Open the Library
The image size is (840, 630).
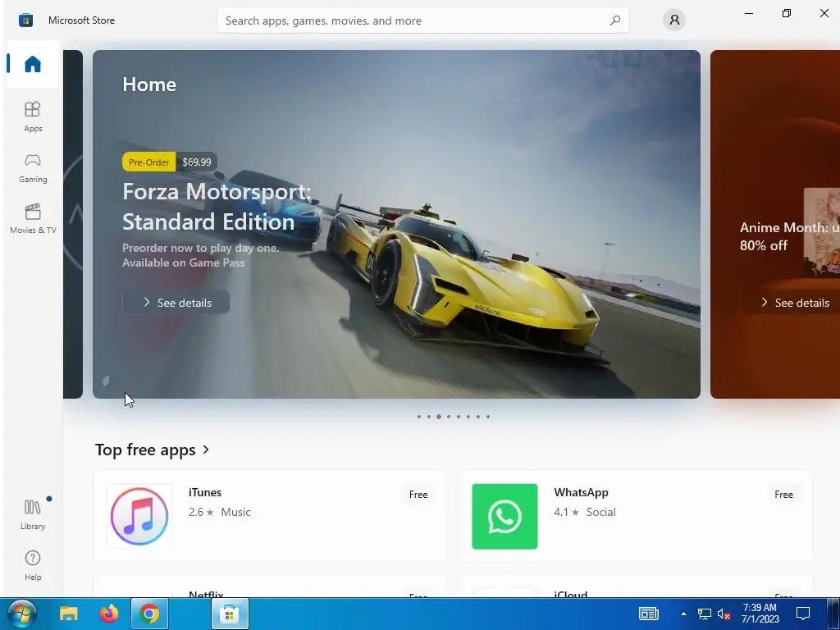(x=33, y=514)
